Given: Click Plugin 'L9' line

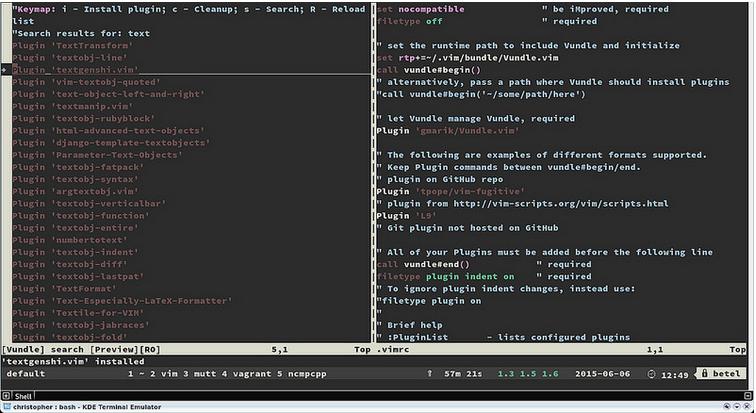Looking at the screenshot, I should point(406,216).
